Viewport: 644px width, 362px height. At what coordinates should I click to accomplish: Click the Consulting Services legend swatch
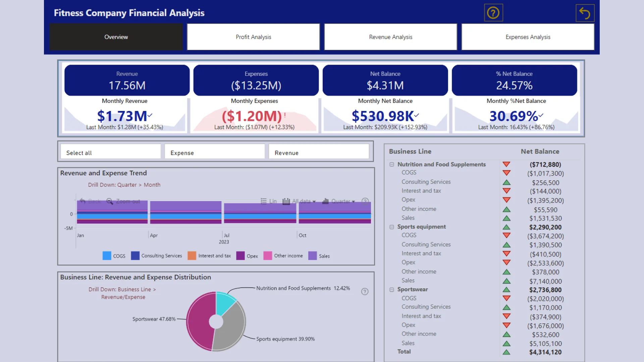(x=135, y=256)
